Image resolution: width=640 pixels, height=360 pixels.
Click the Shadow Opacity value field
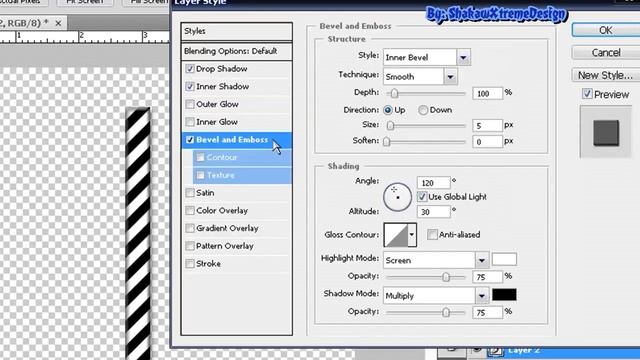[487, 313]
